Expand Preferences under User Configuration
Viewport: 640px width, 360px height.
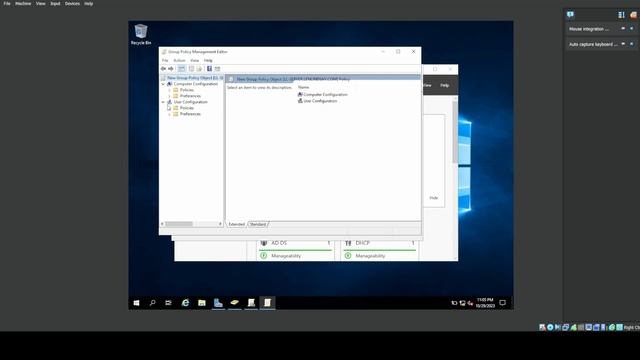169,114
